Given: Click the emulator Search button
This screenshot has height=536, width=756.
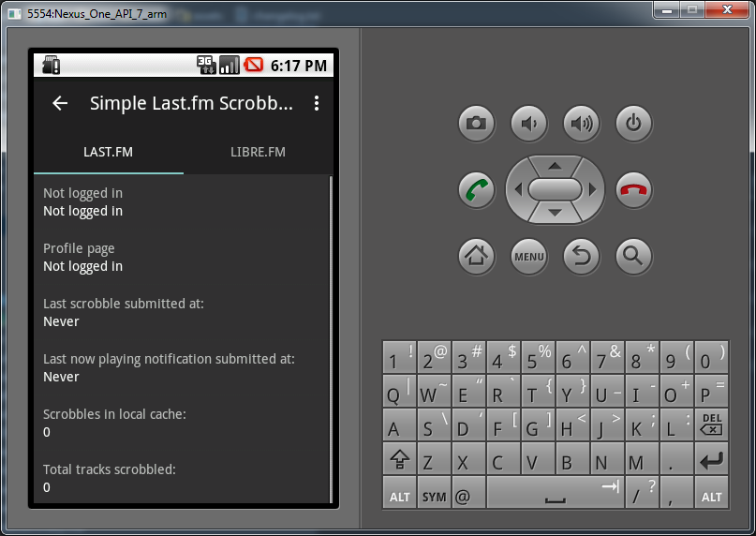Looking at the screenshot, I should coord(634,256).
